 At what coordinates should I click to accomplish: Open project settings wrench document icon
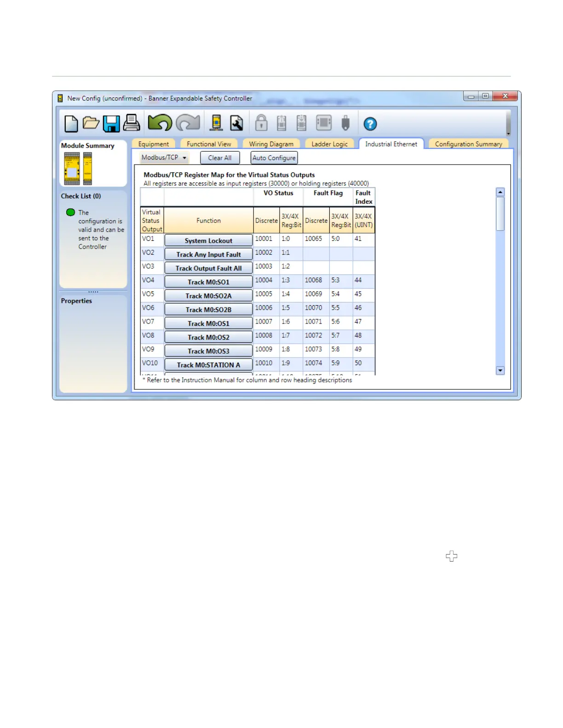pos(236,123)
